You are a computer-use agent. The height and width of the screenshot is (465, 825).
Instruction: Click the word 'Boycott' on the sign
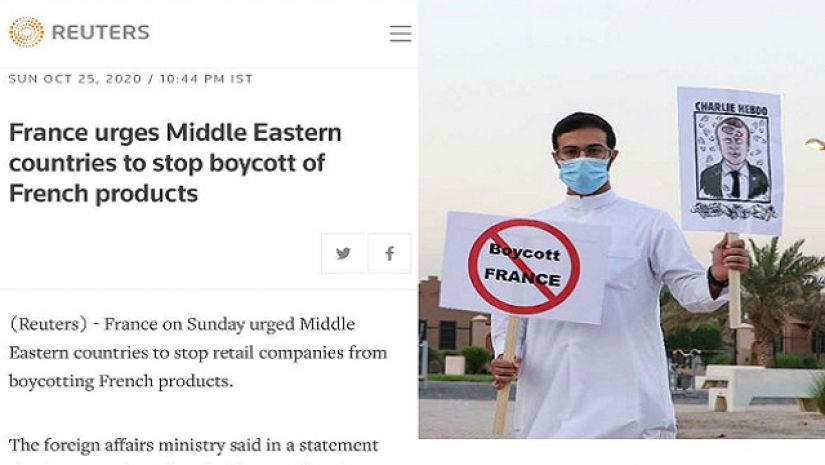(x=524, y=251)
